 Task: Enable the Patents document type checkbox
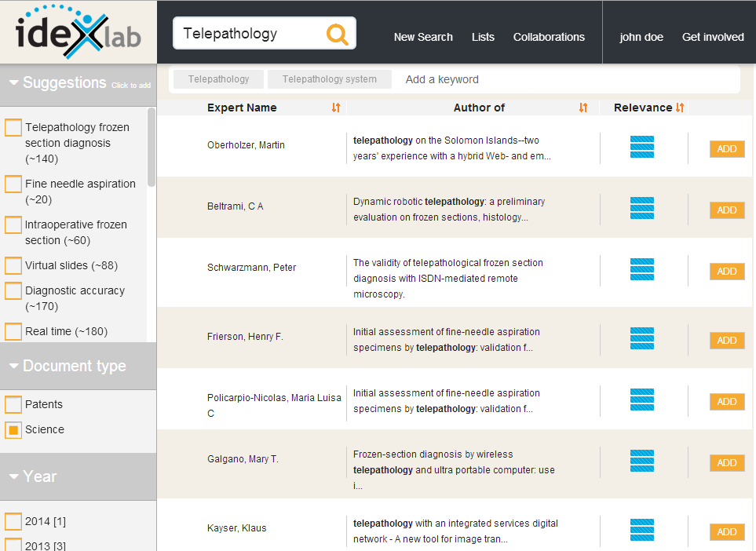click(13, 405)
